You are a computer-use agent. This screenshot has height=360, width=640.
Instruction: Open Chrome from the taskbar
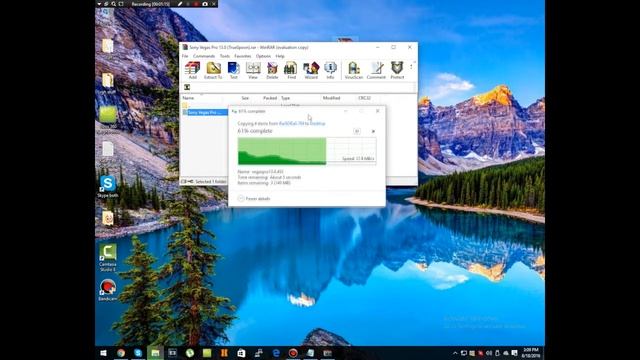click(x=121, y=353)
